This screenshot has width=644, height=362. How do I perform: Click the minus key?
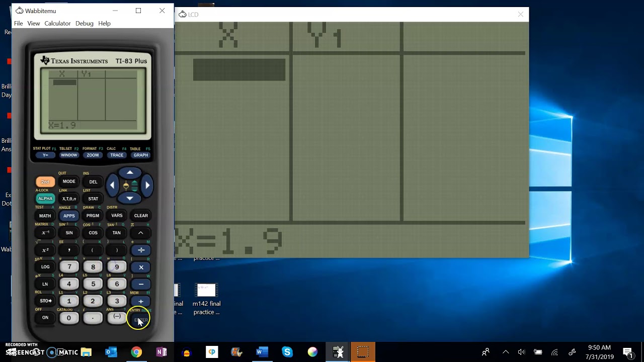pos(141,284)
